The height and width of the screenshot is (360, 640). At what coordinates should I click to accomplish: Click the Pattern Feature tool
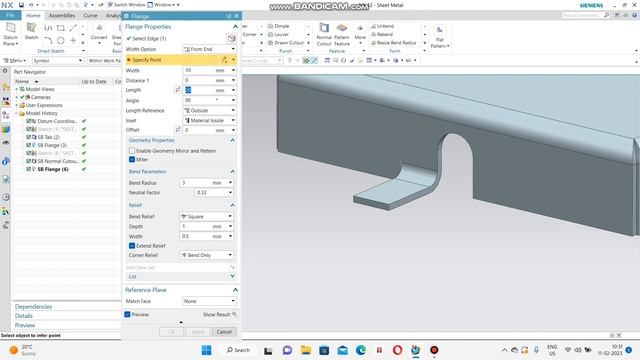342,34
